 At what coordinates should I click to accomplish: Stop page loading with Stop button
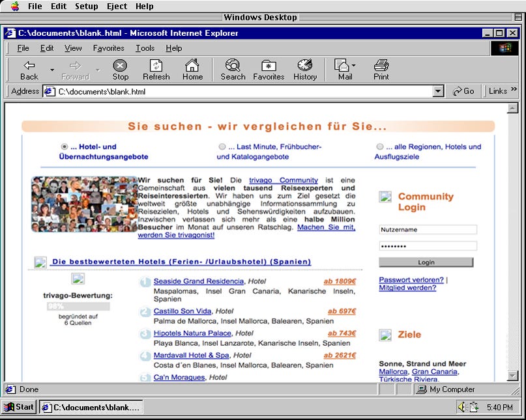[120, 70]
